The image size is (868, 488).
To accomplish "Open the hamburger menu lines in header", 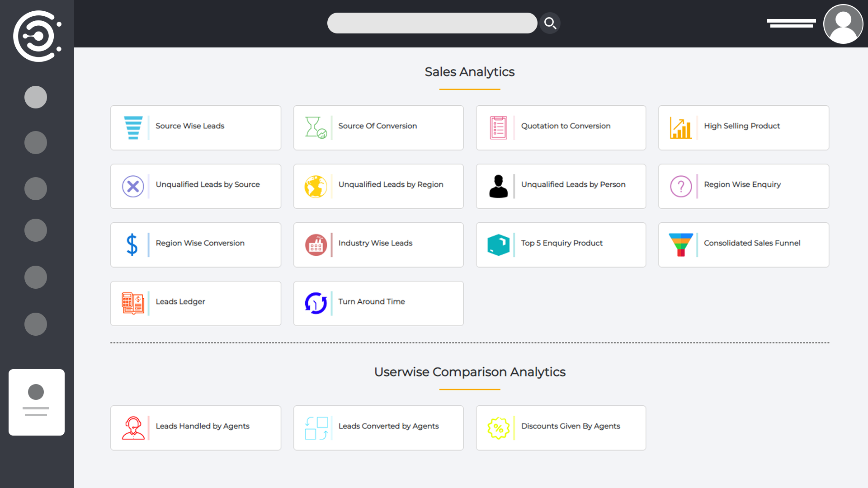I will (791, 23).
